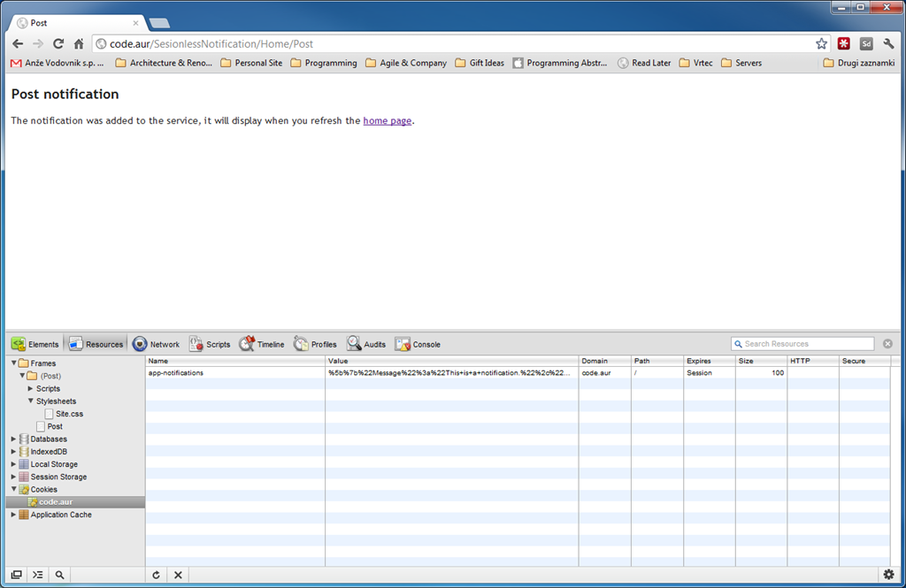The width and height of the screenshot is (906, 588).
Task: Open the Chrome wrench menu
Action: pyautogui.click(x=888, y=44)
